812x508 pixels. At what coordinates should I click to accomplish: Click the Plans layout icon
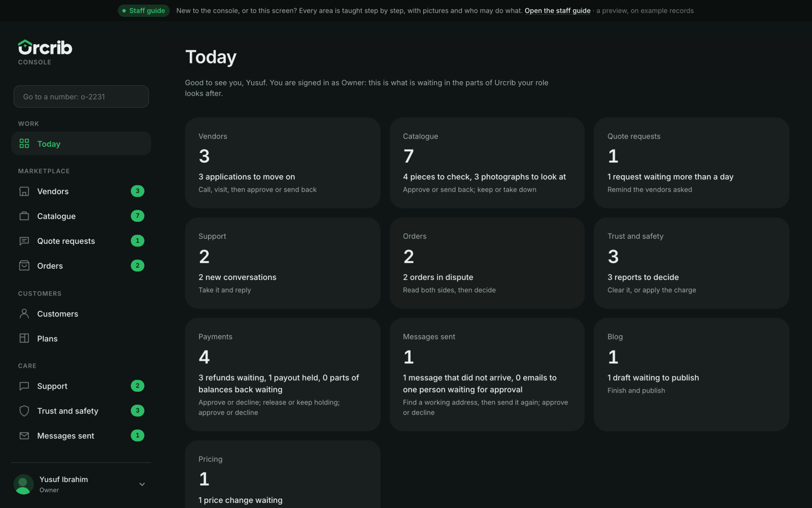coord(24,338)
